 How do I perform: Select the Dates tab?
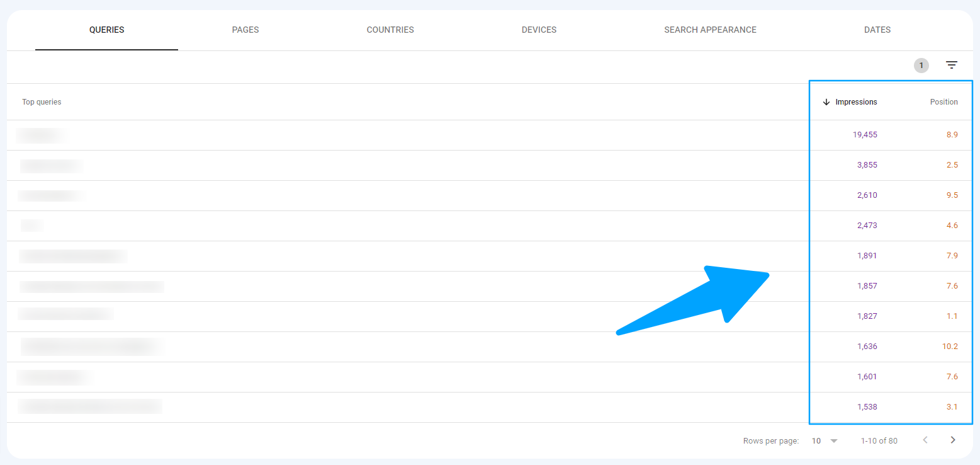coord(877,30)
